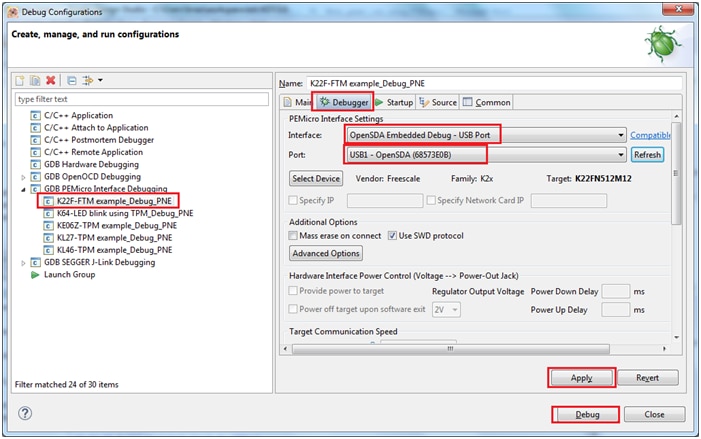Click the vertical scrollbar down arrow
This screenshot has width=701, height=439.
(x=676, y=338)
